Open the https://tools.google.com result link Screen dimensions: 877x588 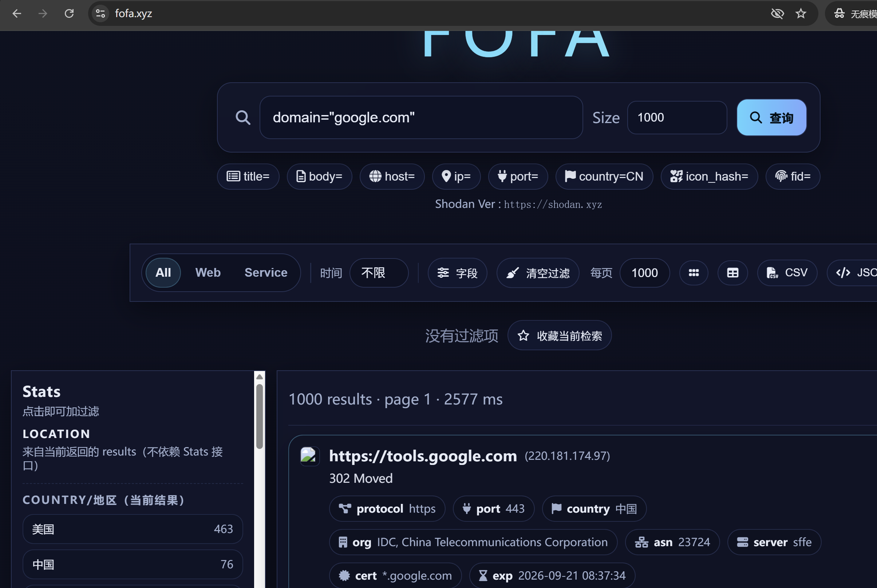(423, 456)
